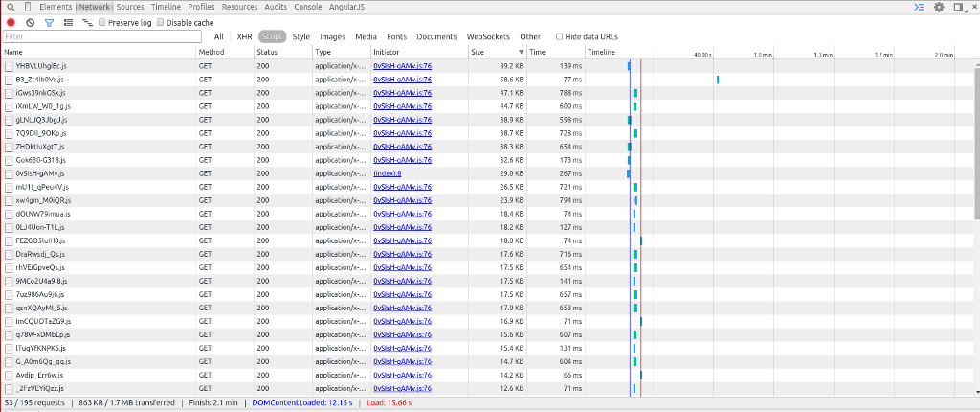Stop recording with the red record button
This screenshot has height=412, width=980.
pyautogui.click(x=11, y=23)
